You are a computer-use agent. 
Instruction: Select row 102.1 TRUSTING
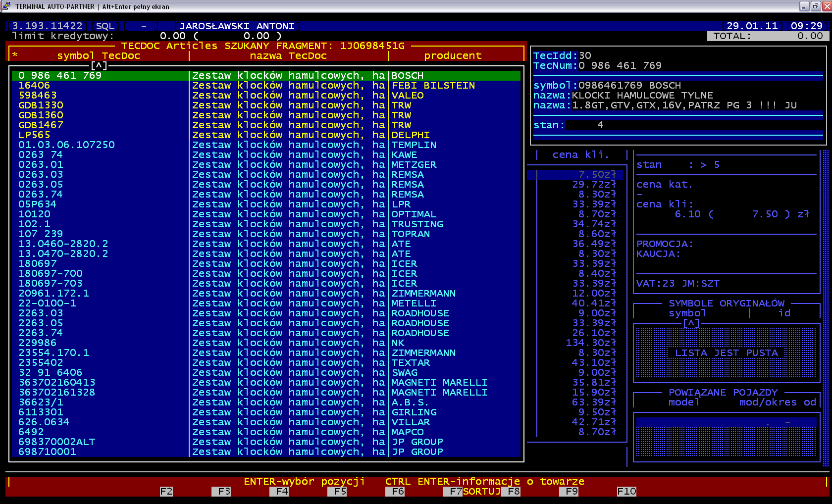pyautogui.click(x=266, y=224)
